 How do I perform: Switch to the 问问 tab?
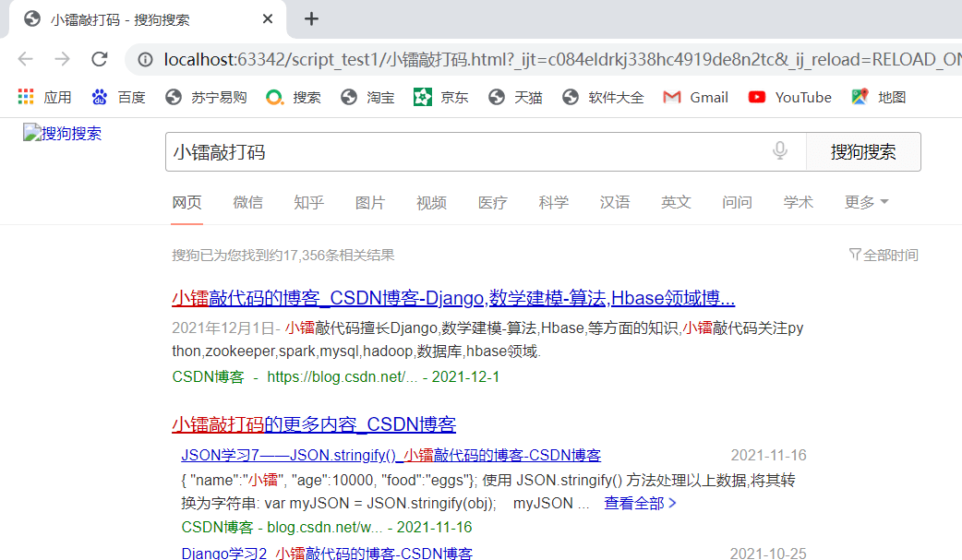coord(737,202)
